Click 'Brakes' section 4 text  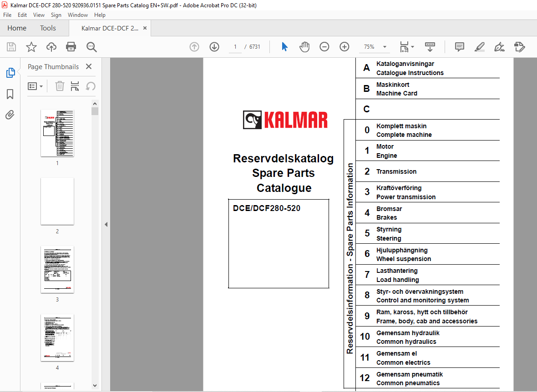click(x=387, y=217)
